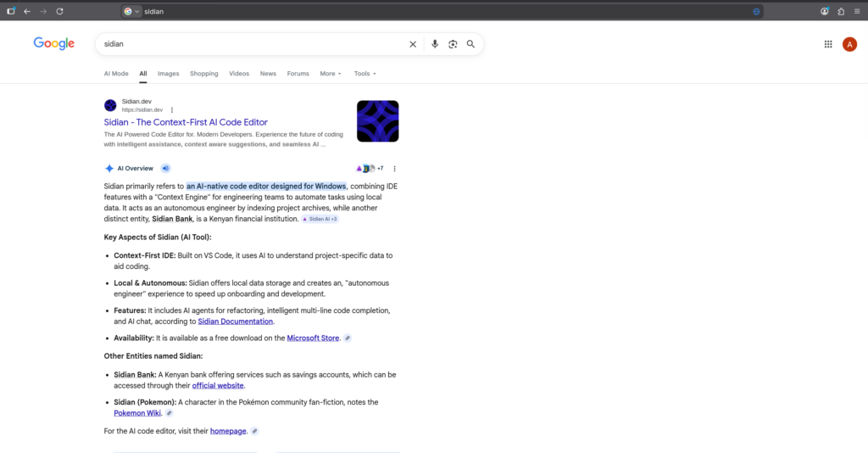The image size is (868, 453).
Task: Open the Microsoft Store link
Action: (x=313, y=338)
